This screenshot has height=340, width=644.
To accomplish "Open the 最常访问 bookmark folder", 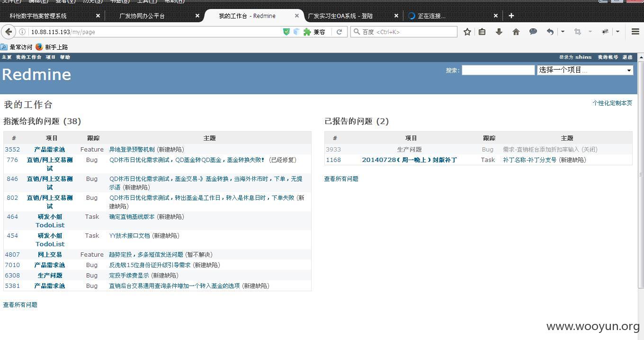I will (x=17, y=47).
